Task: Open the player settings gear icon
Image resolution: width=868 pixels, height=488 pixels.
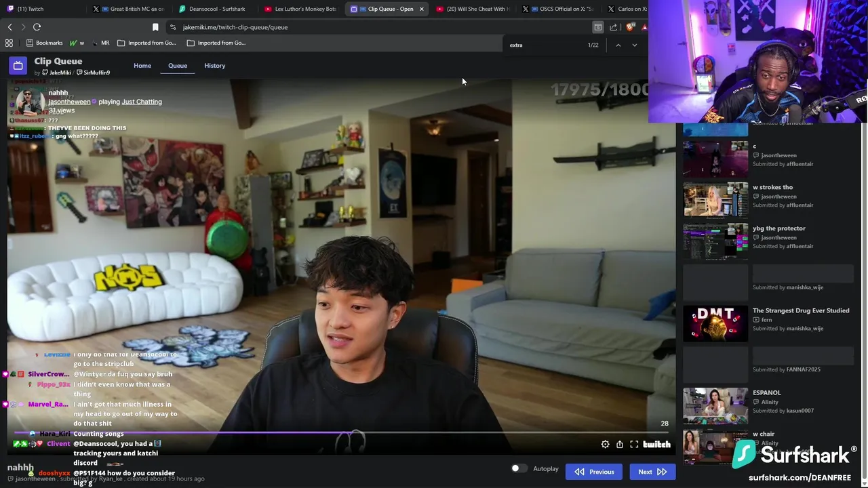Action: (x=605, y=445)
